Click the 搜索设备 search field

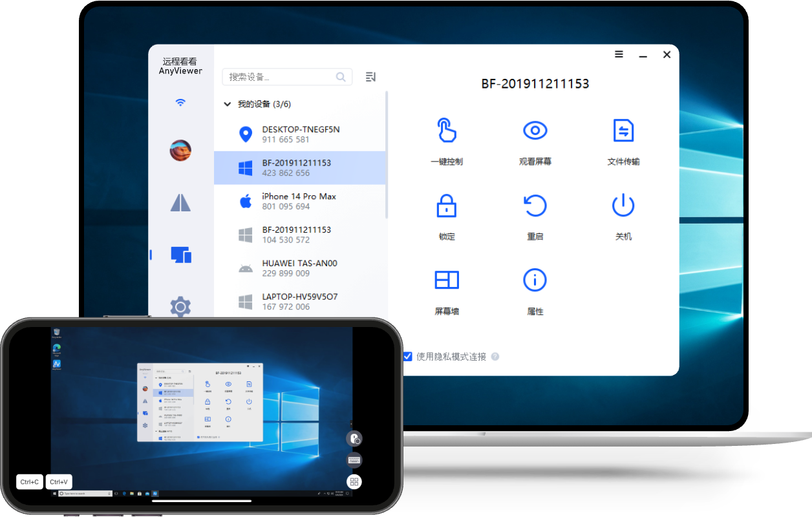tap(281, 77)
